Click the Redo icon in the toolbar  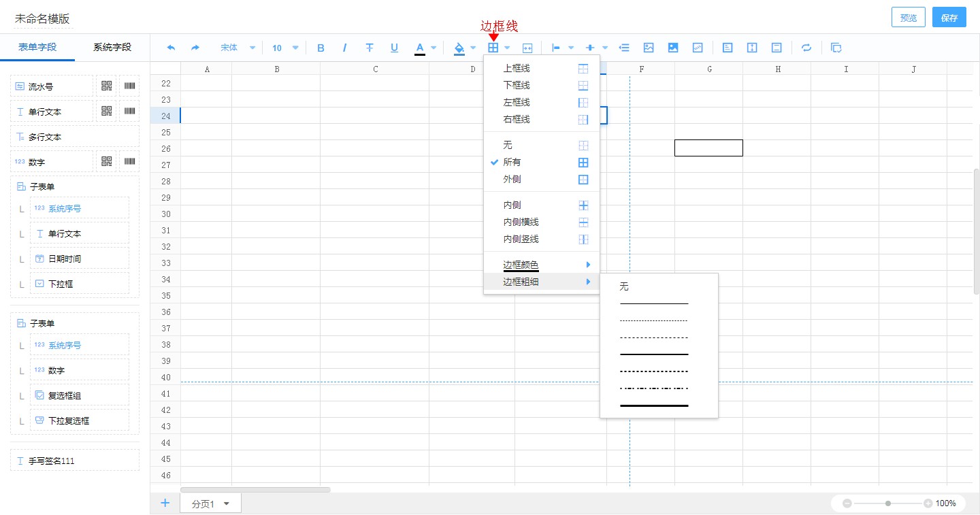(195, 48)
